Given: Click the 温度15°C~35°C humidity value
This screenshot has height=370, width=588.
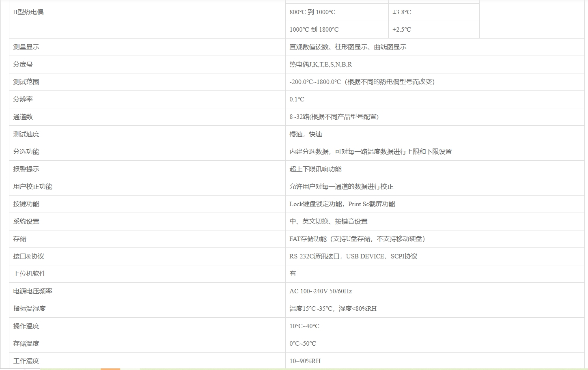Looking at the screenshot, I should [333, 309].
